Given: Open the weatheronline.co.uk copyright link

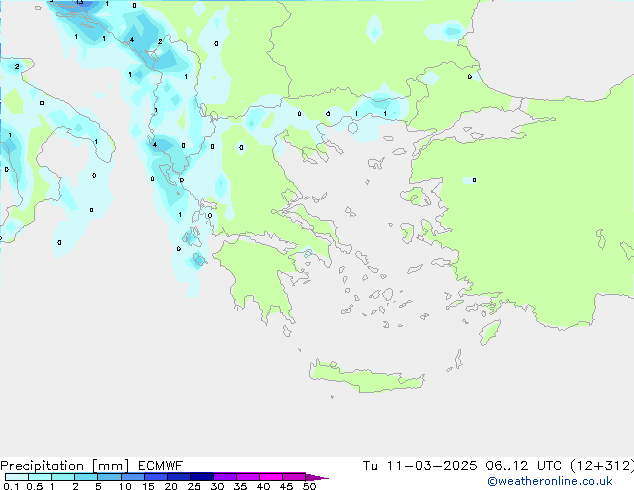Looking at the screenshot, I should tap(549, 481).
